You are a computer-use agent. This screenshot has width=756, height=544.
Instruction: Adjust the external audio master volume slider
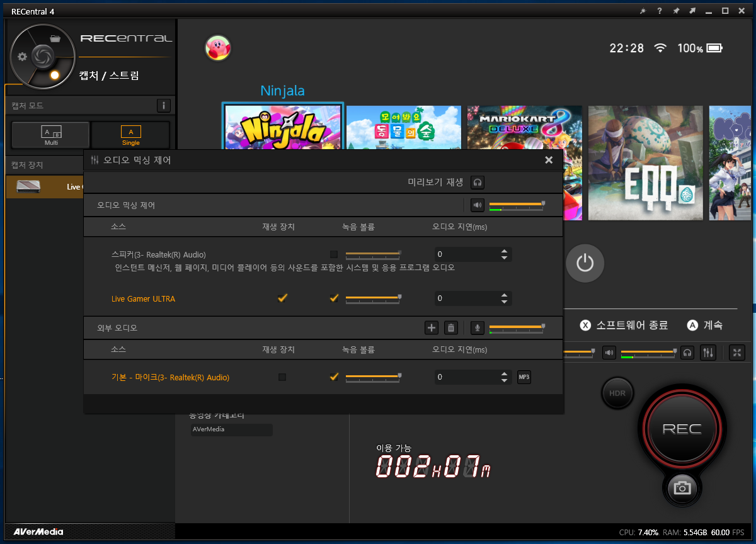pos(517,327)
